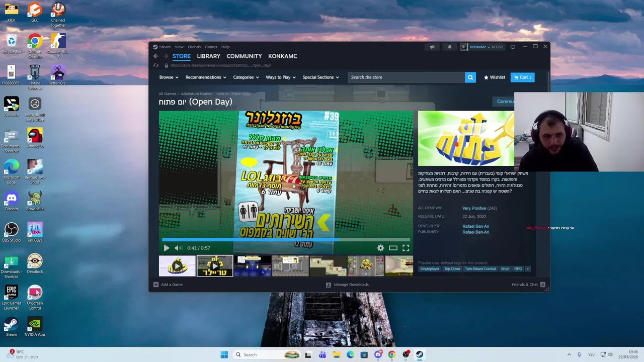Open File Explorer from taskbar

[336, 354]
